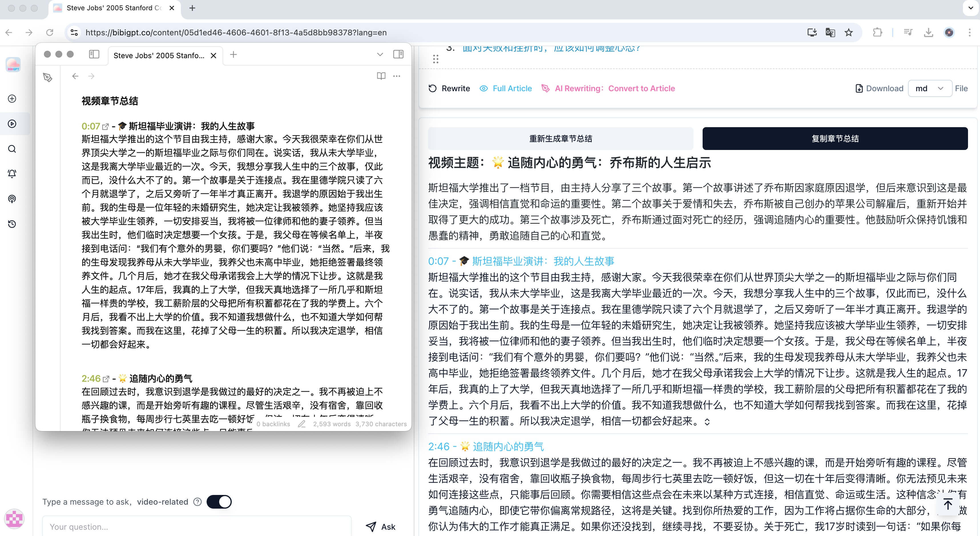Jump to the 2:46 chapter timestamp on the right

(x=439, y=446)
